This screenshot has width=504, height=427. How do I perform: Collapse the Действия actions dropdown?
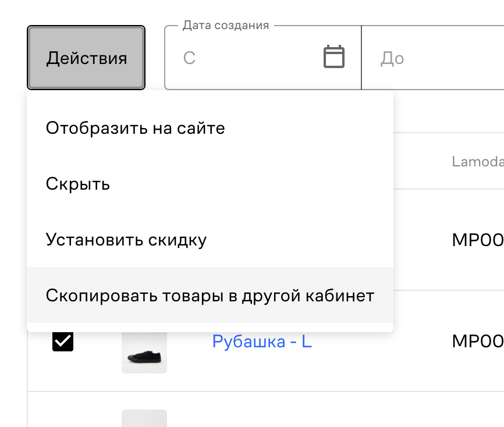point(86,58)
